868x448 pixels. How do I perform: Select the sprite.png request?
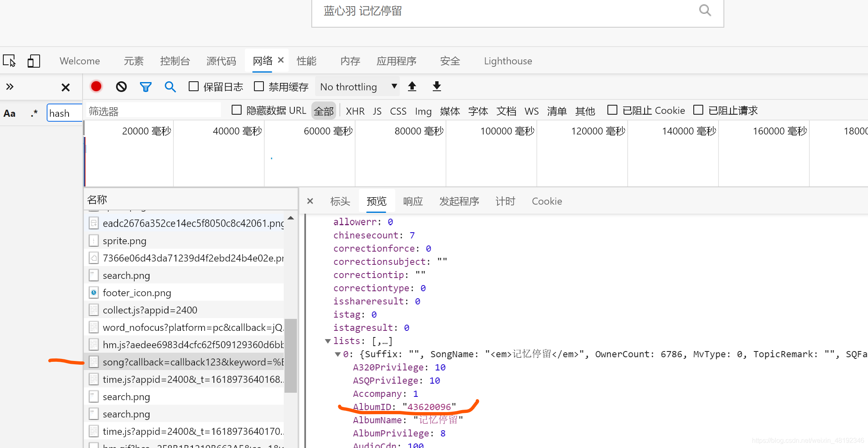184,241
